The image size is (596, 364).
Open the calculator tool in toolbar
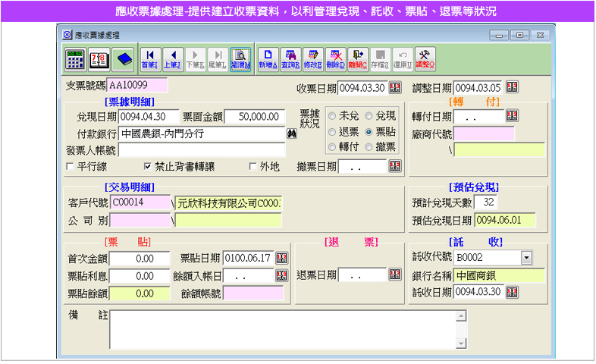[74, 58]
